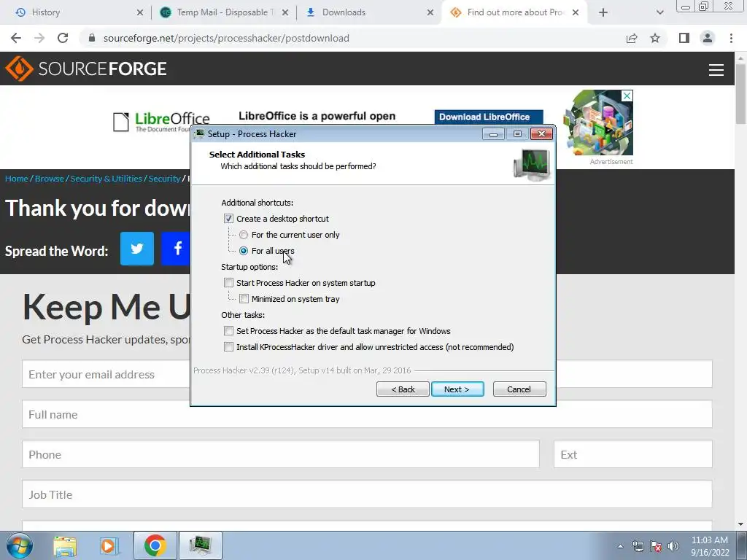
Task: Click the Process Hacker setup taskbar icon
Action: click(200, 545)
